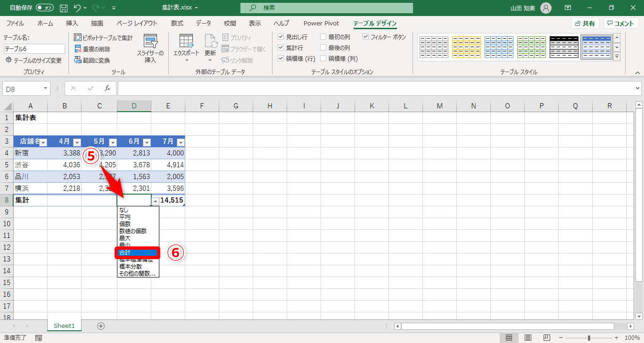Screen dimensions: 644x343
Task: Click the formula bar input area
Action: (376, 88)
